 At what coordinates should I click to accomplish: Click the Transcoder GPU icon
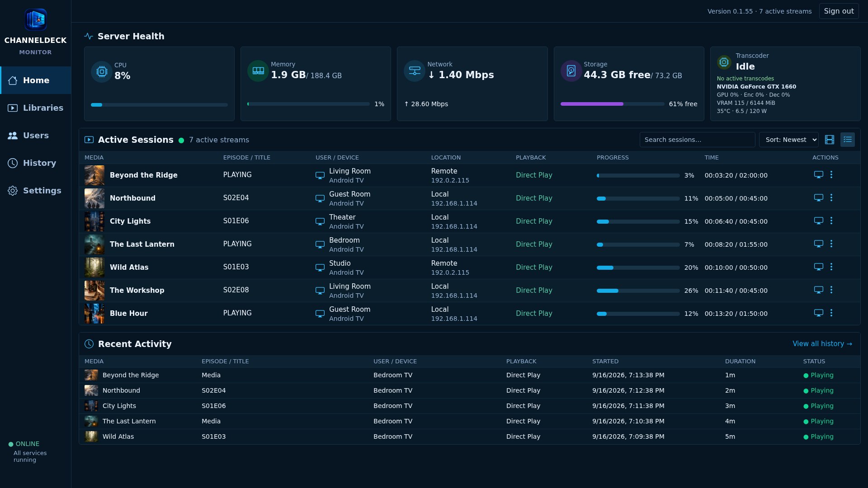[x=724, y=62]
